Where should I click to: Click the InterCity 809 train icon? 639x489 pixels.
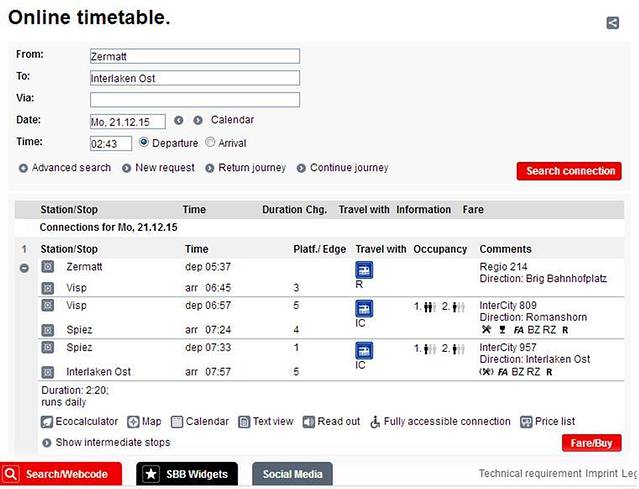(x=364, y=308)
